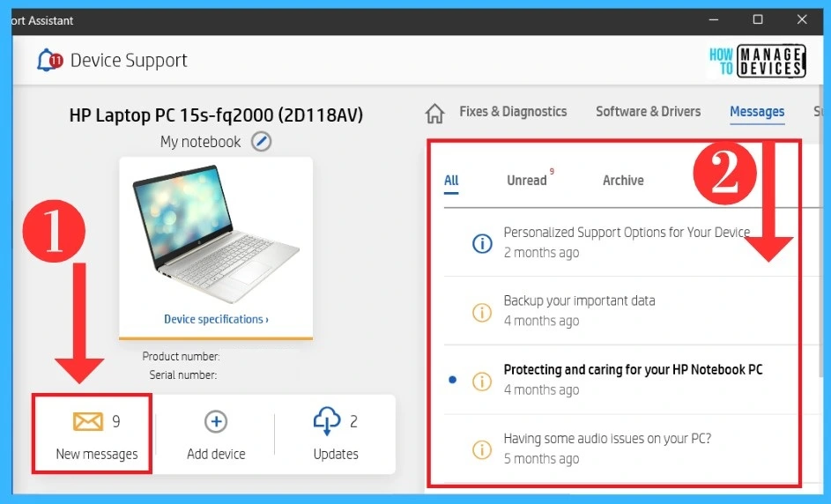The height and width of the screenshot is (504, 831).
Task: Open the New messages envelope icon
Action: (88, 422)
